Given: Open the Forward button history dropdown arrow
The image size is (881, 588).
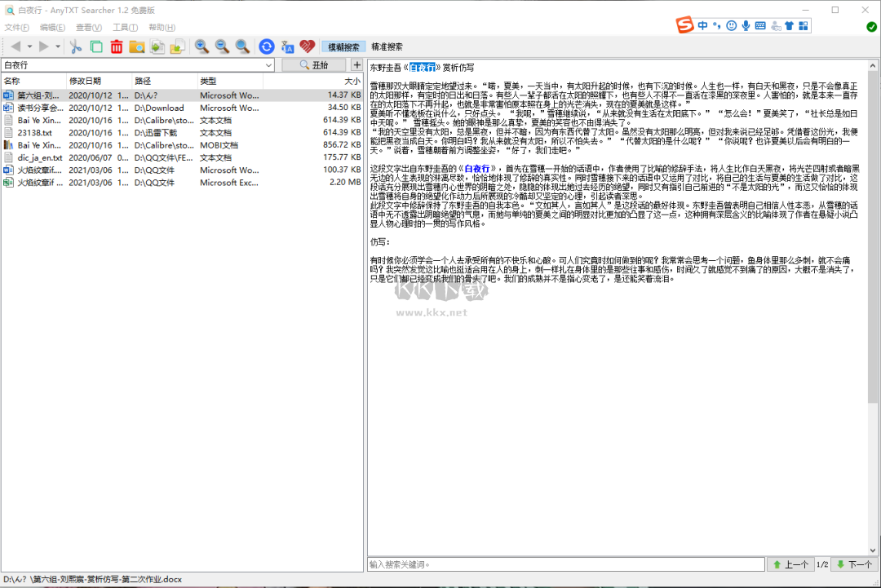Looking at the screenshot, I should (x=58, y=46).
